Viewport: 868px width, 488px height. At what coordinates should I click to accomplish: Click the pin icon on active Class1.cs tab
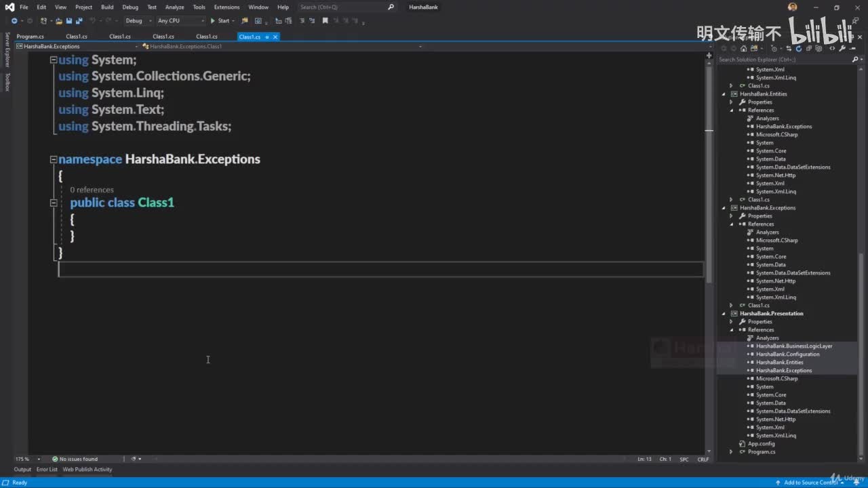point(267,37)
